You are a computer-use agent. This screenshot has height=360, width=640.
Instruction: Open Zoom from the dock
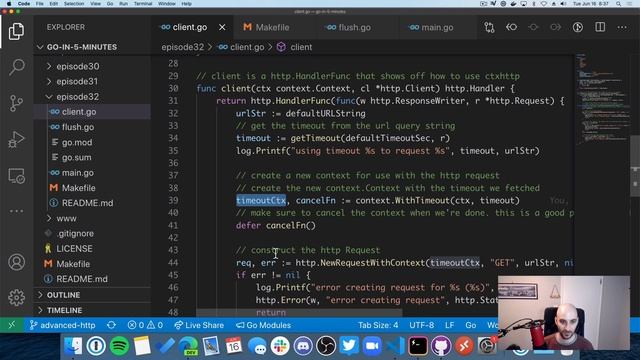[372, 346]
